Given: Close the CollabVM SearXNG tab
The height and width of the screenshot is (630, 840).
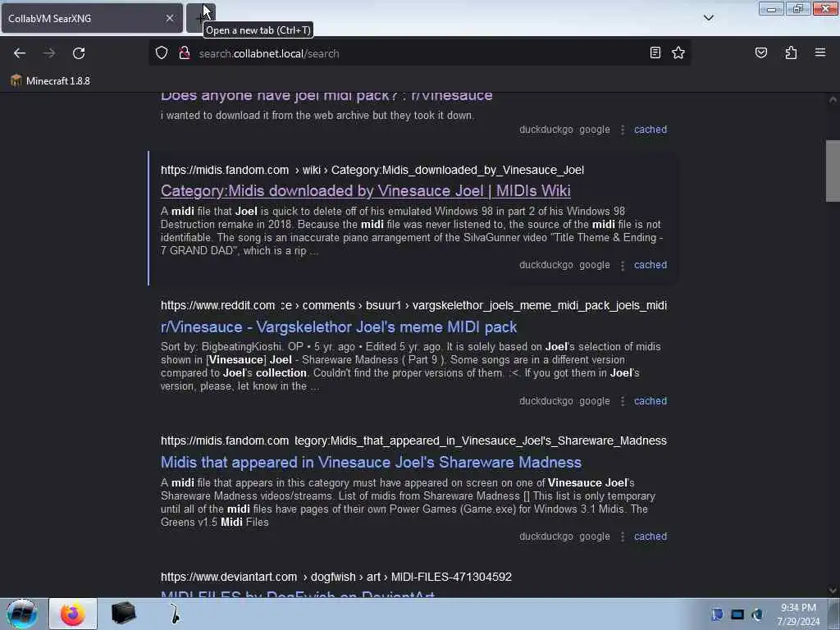Looking at the screenshot, I should [x=169, y=18].
